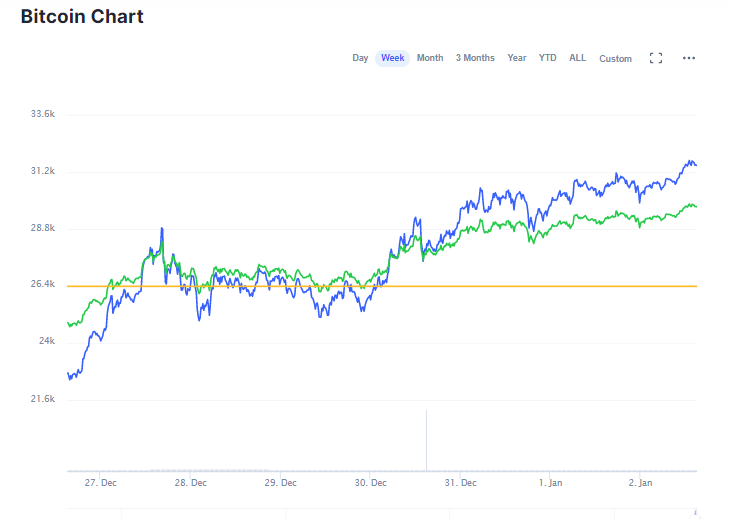
Task: Select the Year time range
Action: pyautogui.click(x=517, y=58)
